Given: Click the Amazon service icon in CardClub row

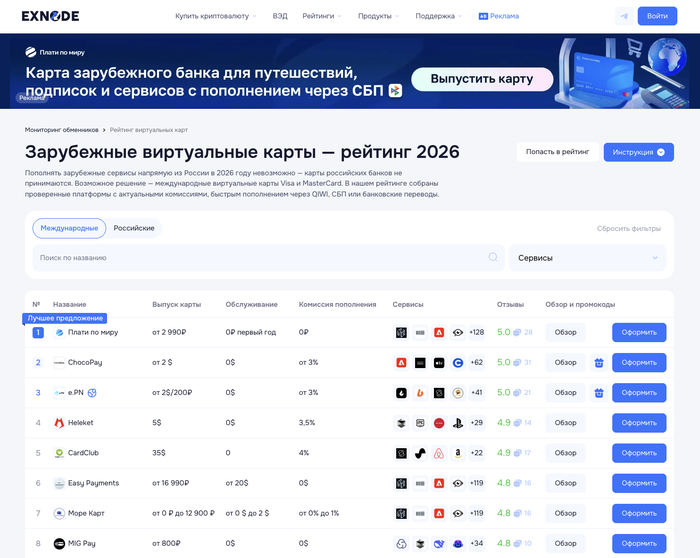Looking at the screenshot, I should (457, 453).
